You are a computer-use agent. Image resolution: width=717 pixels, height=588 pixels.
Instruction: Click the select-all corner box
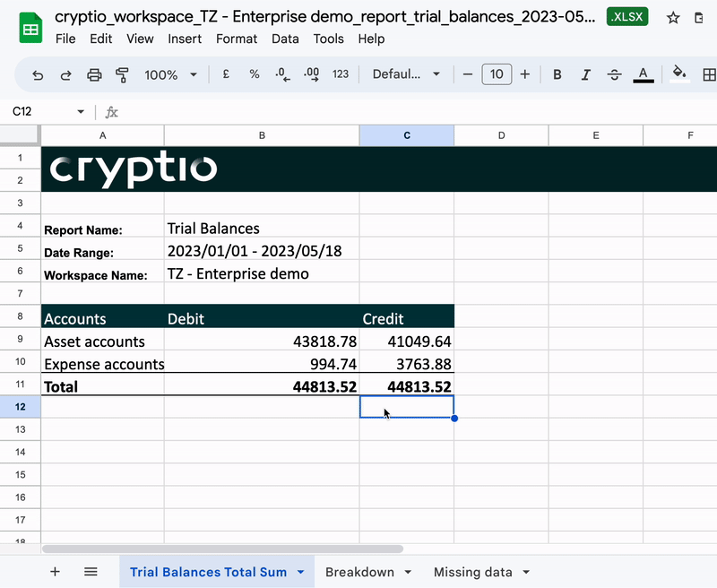(x=19, y=134)
